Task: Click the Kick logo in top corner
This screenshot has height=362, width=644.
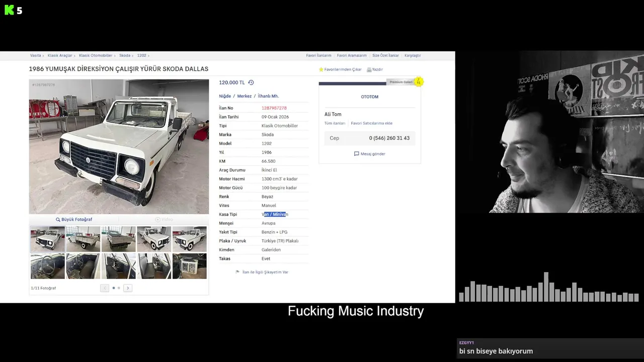Action: coord(9,10)
